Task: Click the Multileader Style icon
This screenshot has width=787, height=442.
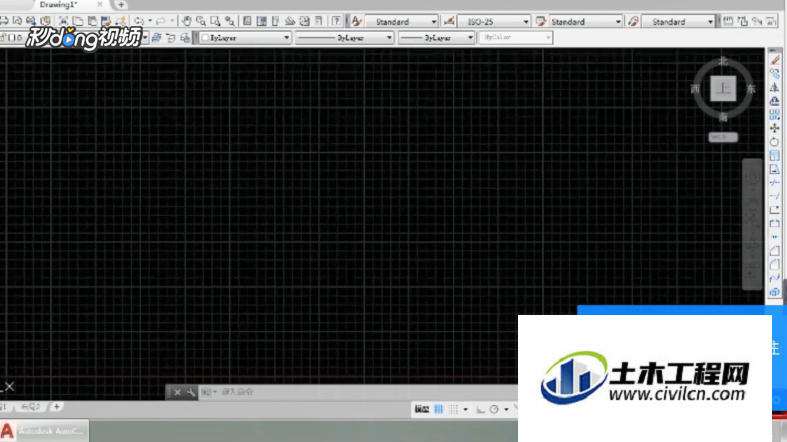Action: [x=633, y=21]
